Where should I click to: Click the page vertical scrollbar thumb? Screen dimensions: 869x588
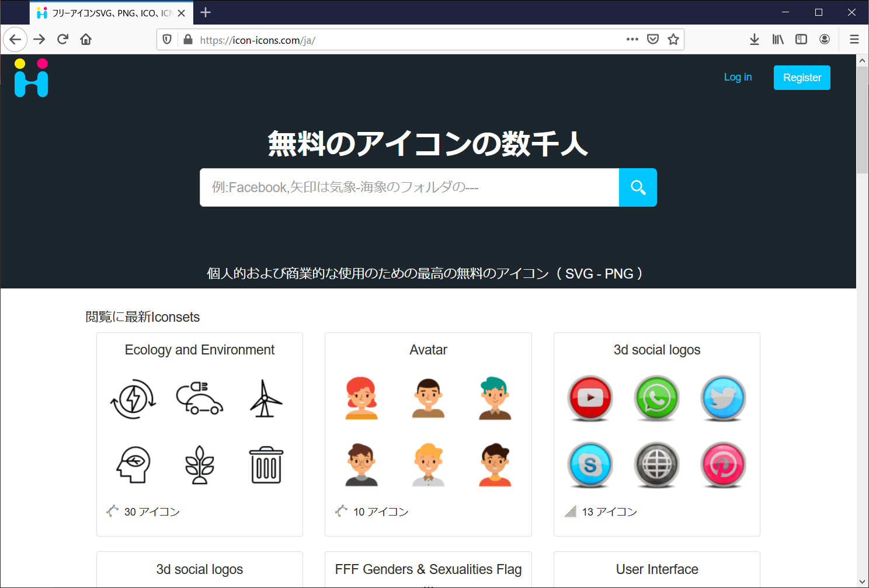coord(862,120)
